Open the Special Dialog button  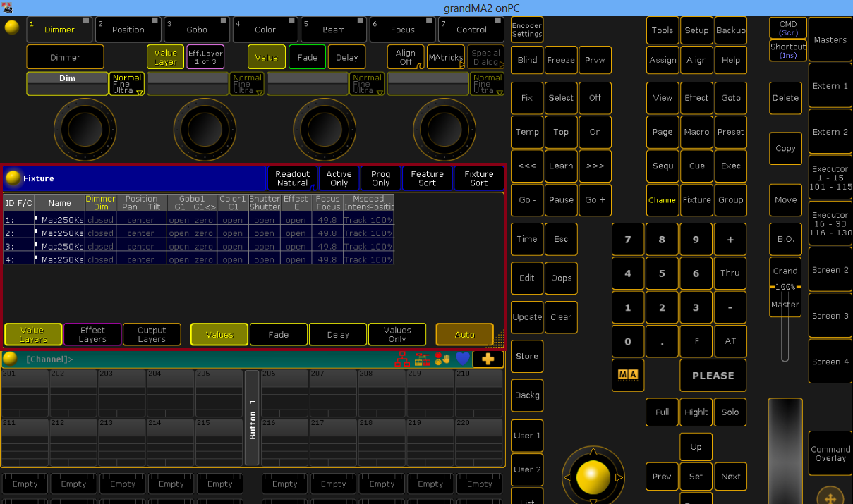point(486,57)
